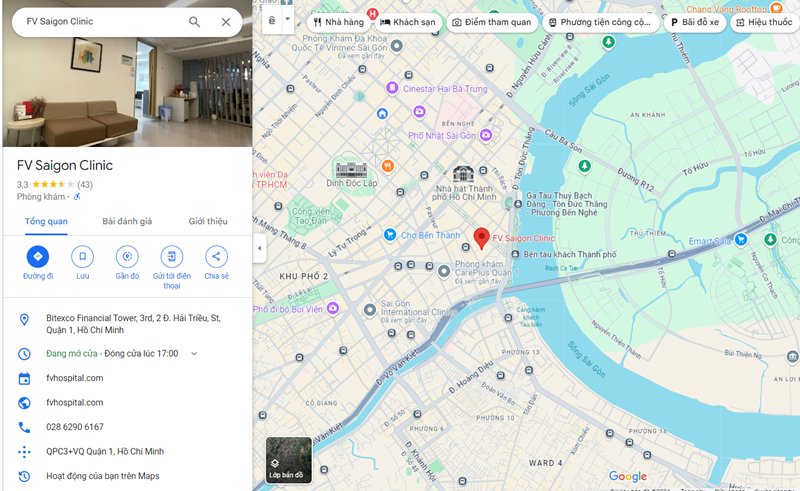The height and width of the screenshot is (491, 800).
Task: Click the red FV Saigon Clinic map pin
Action: 481,238
